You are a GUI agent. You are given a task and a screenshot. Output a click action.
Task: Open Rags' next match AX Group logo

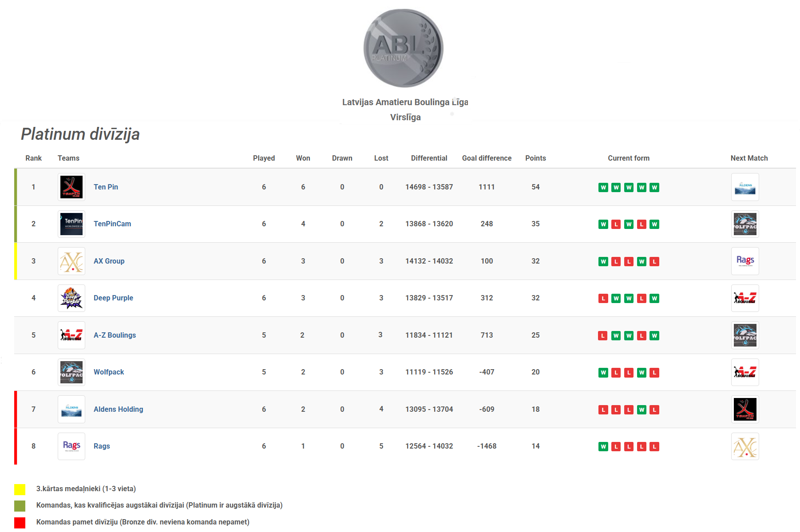tap(745, 446)
